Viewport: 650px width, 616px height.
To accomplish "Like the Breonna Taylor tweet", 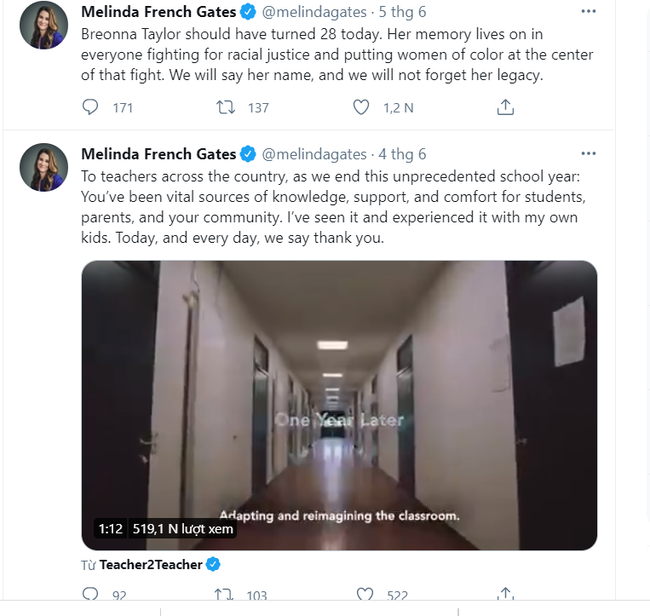I will 365,107.
